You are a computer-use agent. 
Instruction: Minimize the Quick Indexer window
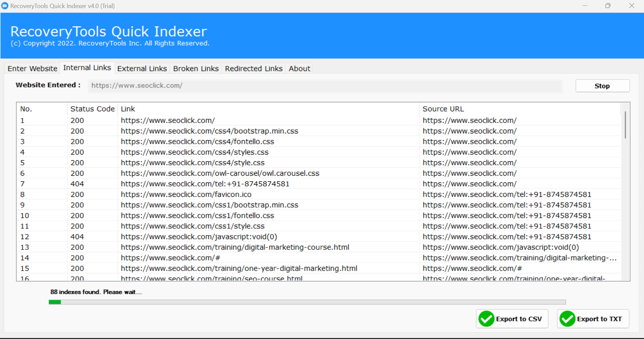click(x=585, y=6)
